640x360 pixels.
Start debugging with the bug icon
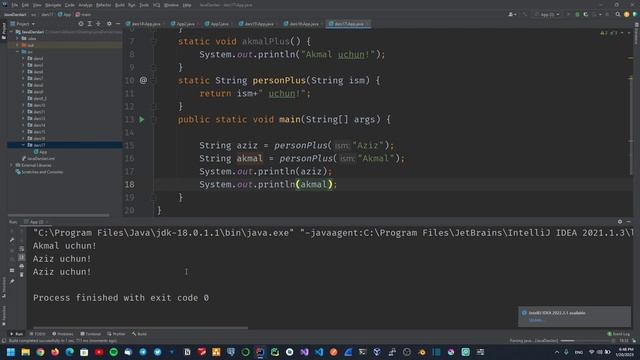pos(577,14)
